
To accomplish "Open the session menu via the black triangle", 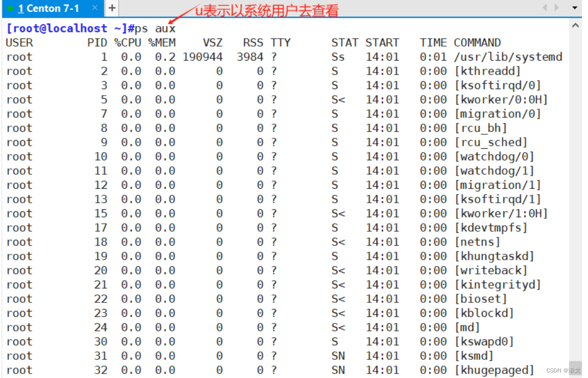I will tap(574, 8).
